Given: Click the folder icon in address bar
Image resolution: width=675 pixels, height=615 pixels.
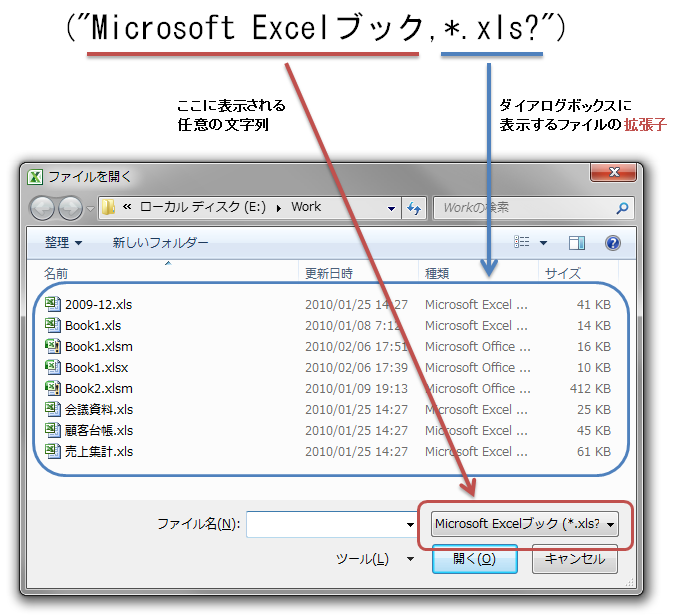Looking at the screenshot, I should pos(108,207).
